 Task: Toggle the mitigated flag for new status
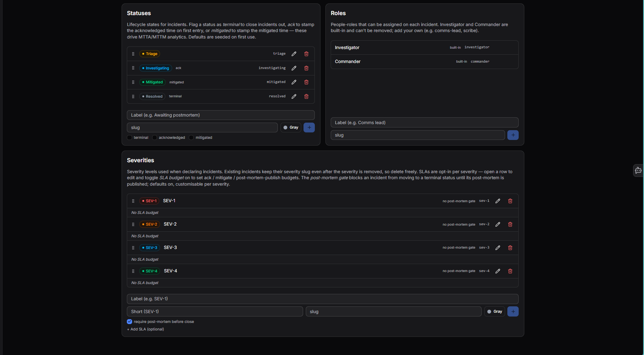[x=191, y=138]
